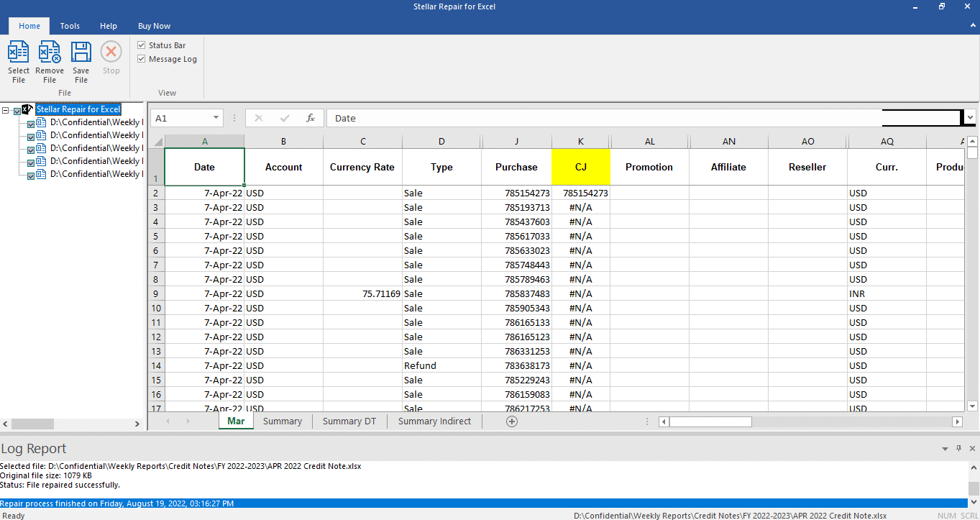980x520 pixels.
Task: Uncheck the fourth file checkbox in tree
Action: tap(31, 163)
